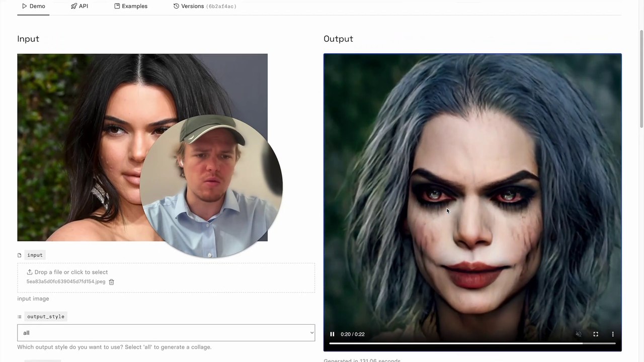This screenshot has width=644, height=362.
Task: Enter fullscreen for output video
Action: click(x=596, y=334)
